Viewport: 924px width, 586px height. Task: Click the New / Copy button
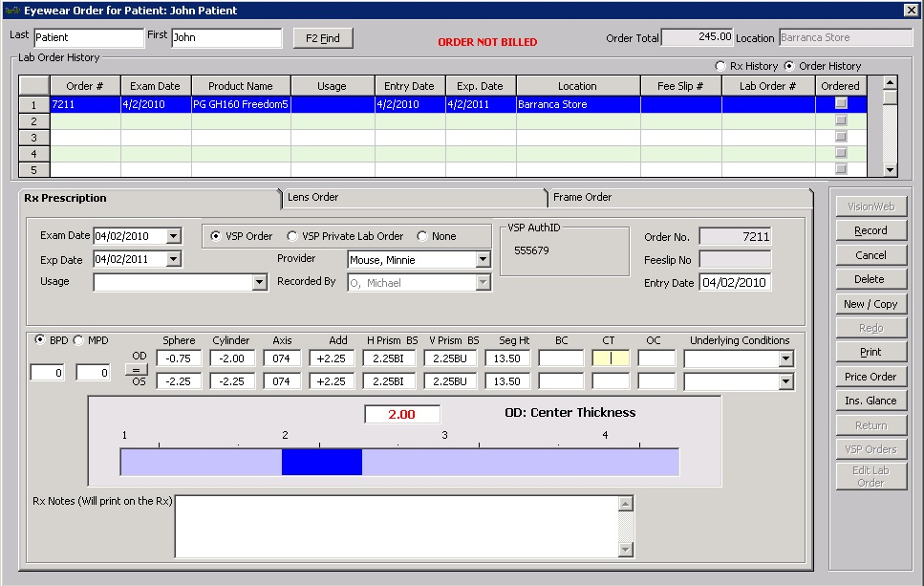click(x=870, y=304)
